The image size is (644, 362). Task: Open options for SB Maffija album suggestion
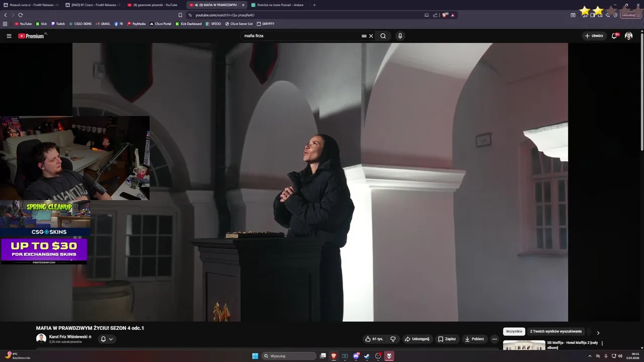(602, 343)
